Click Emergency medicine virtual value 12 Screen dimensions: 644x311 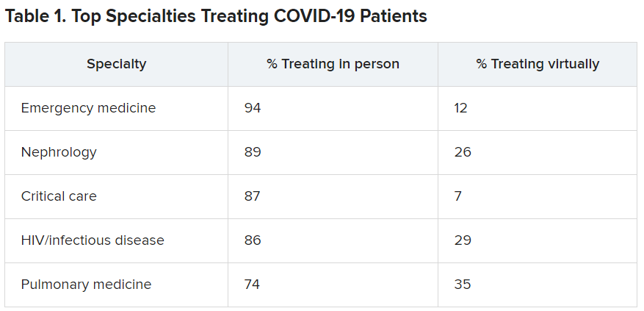[461, 108]
